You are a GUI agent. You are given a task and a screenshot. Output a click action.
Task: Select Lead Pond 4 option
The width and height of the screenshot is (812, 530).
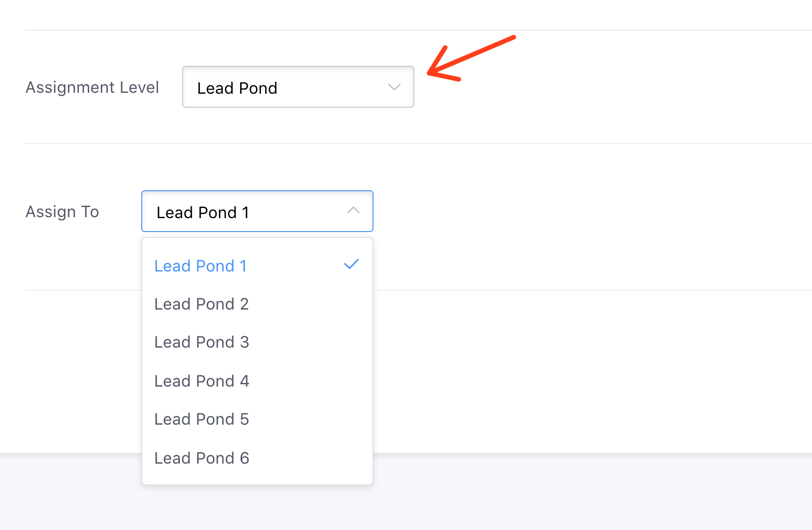[202, 381]
